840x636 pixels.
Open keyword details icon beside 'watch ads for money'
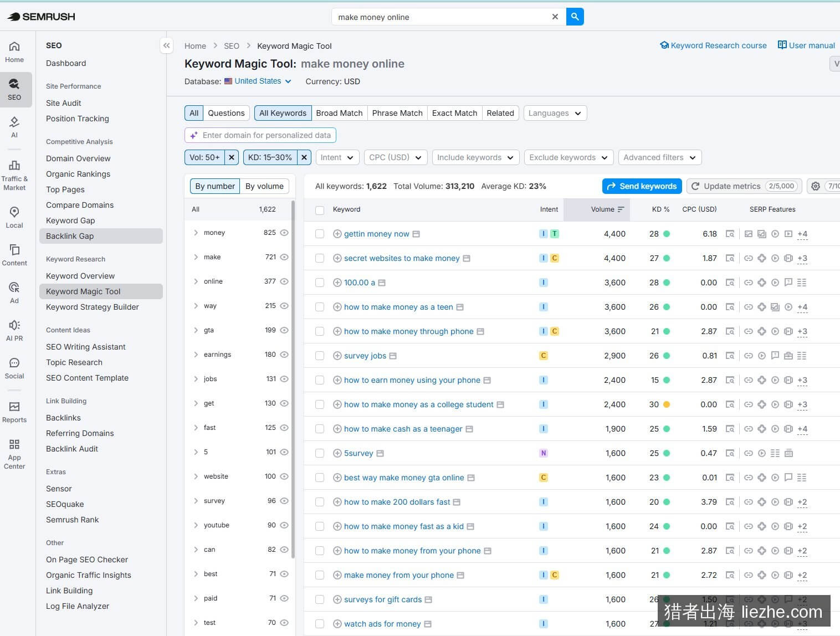(x=428, y=624)
